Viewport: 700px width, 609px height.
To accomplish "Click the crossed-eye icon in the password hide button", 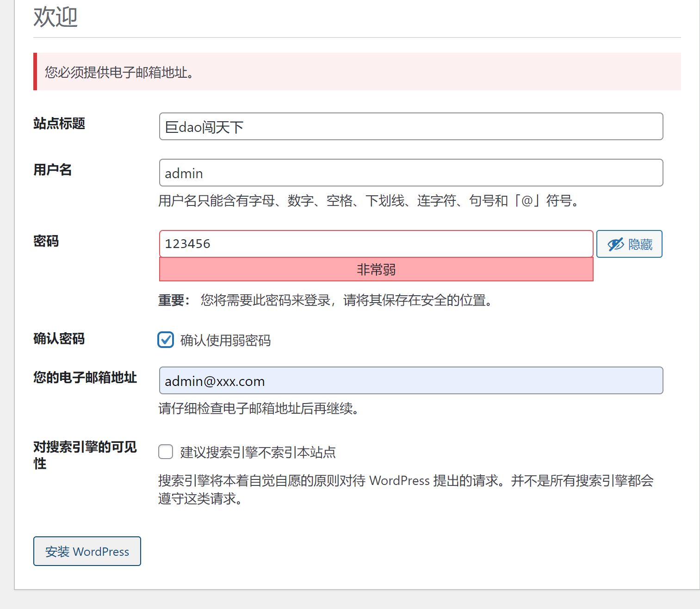I will [615, 244].
